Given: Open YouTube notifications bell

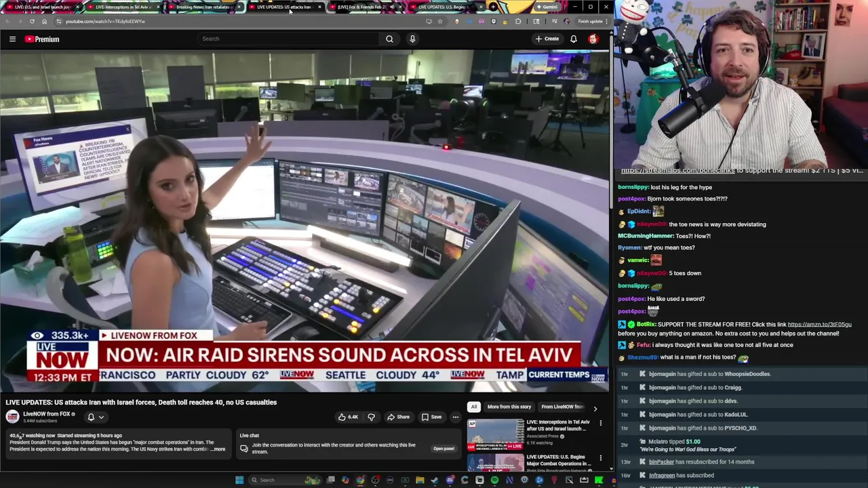Looking at the screenshot, I should point(574,39).
